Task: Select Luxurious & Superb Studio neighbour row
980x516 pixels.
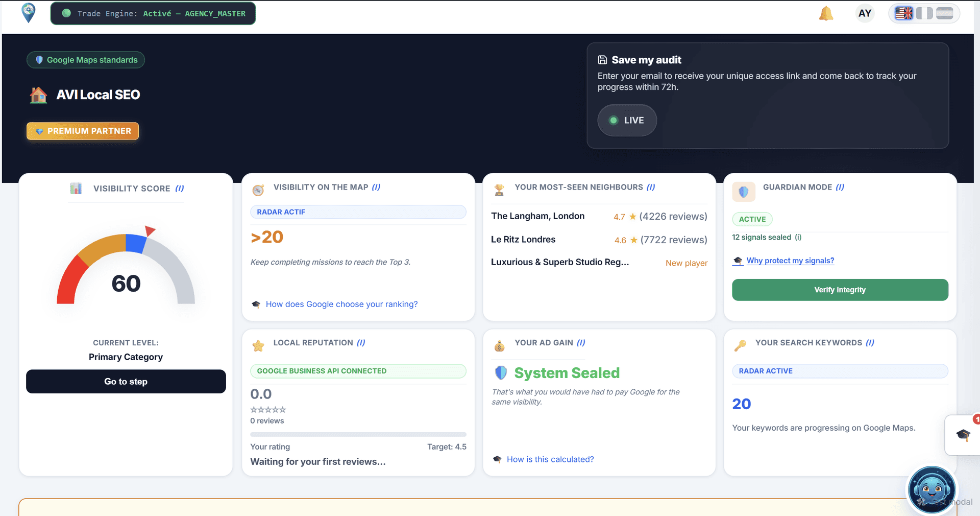Action: pyautogui.click(x=599, y=263)
